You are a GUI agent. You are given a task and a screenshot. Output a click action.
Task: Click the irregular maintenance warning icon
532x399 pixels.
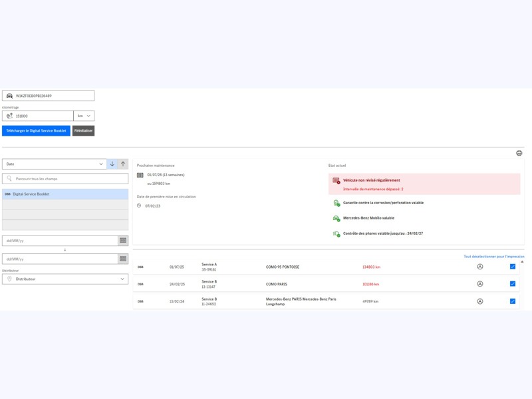pyautogui.click(x=336, y=180)
